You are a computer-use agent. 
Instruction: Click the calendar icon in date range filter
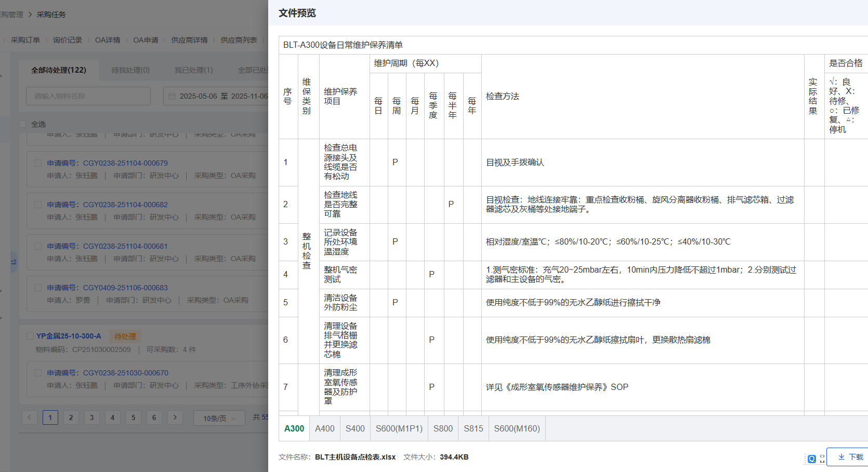(x=172, y=96)
